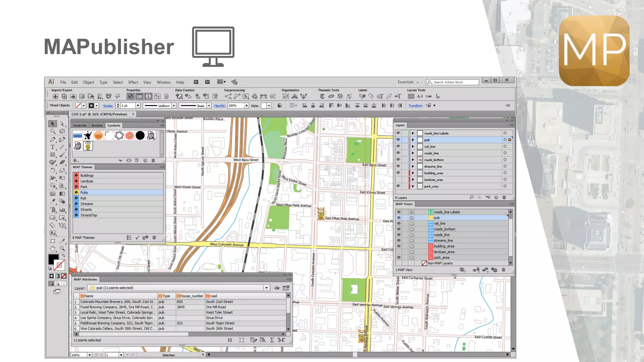Open the Layer dropdown in MAP Attributes
This screenshot has width=644, height=362.
click(266, 288)
